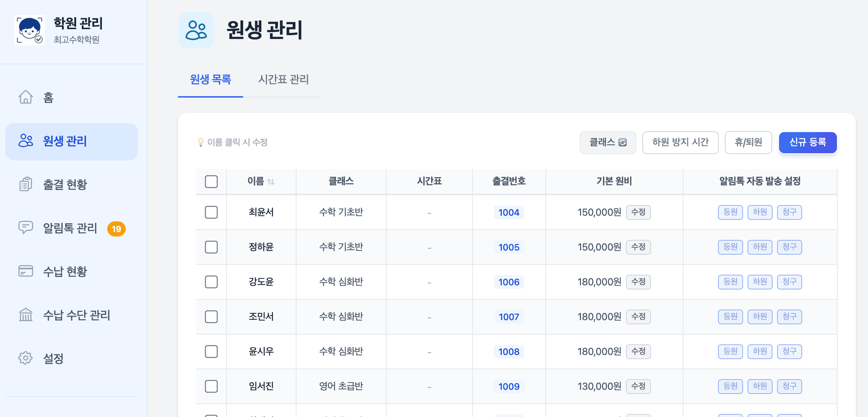
Task: Toggle the select-all checkbox in the table header
Action: click(211, 182)
